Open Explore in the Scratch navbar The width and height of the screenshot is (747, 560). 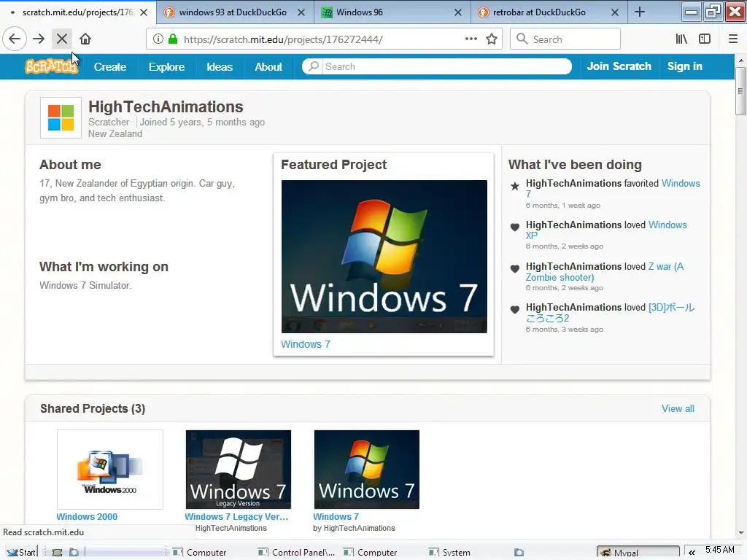pos(166,66)
